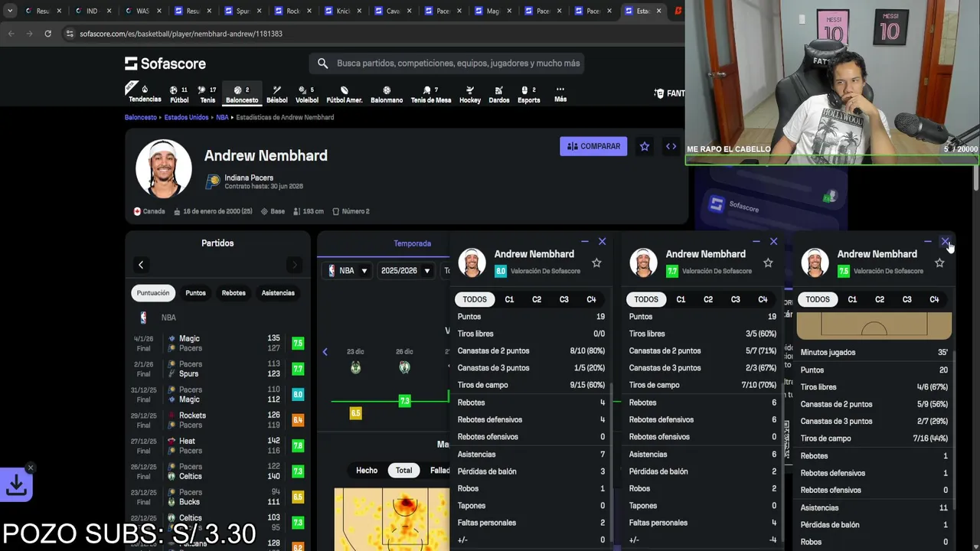The height and width of the screenshot is (551, 980).
Task: Select TODOS in the 7.7-rated popup
Action: (x=646, y=299)
